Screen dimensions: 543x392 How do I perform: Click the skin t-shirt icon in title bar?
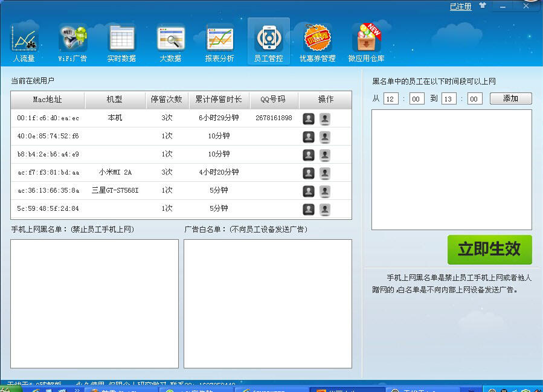point(483,6)
